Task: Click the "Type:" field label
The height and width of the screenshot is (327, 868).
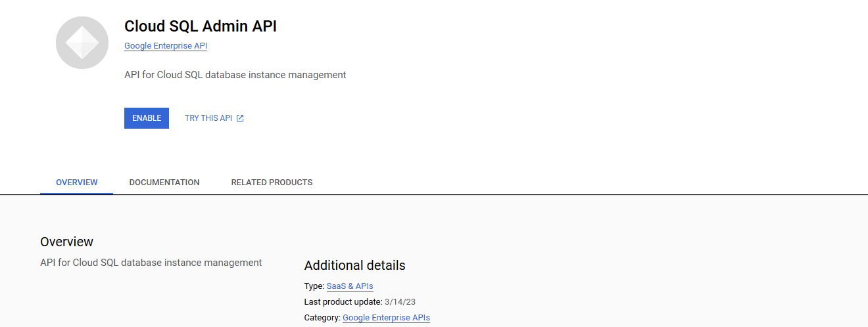Action: pos(314,286)
